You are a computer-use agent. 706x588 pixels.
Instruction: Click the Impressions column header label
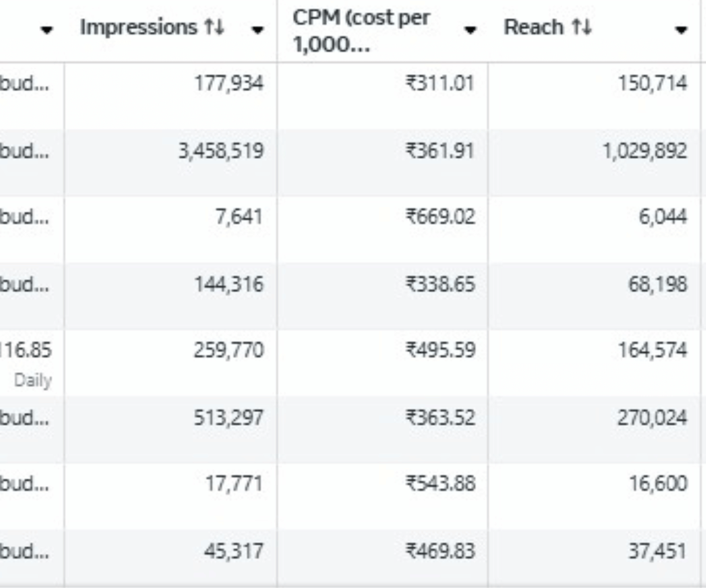coord(139,28)
